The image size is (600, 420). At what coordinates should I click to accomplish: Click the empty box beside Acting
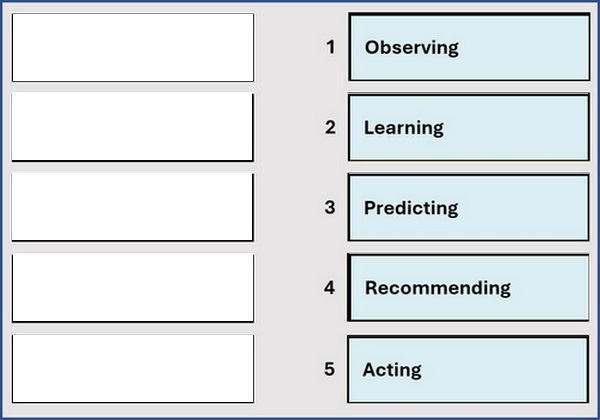pyautogui.click(x=133, y=368)
